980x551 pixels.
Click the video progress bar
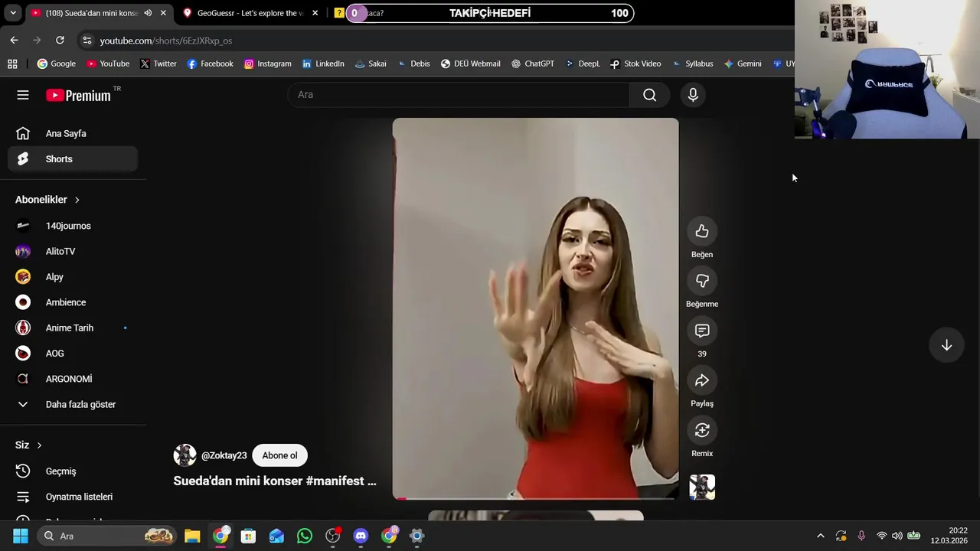click(x=535, y=498)
